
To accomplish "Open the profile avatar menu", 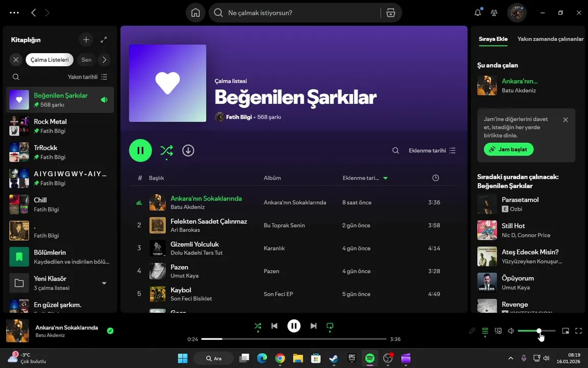I will [517, 13].
